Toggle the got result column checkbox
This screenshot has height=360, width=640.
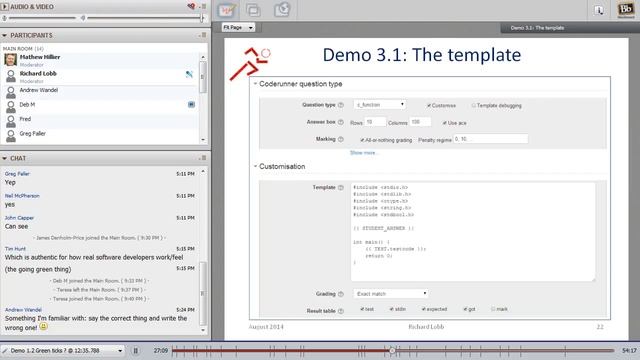(465, 309)
